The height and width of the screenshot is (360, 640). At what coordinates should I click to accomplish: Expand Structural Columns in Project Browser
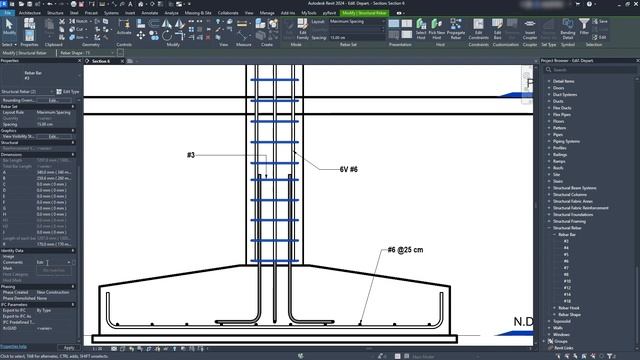(x=549, y=195)
